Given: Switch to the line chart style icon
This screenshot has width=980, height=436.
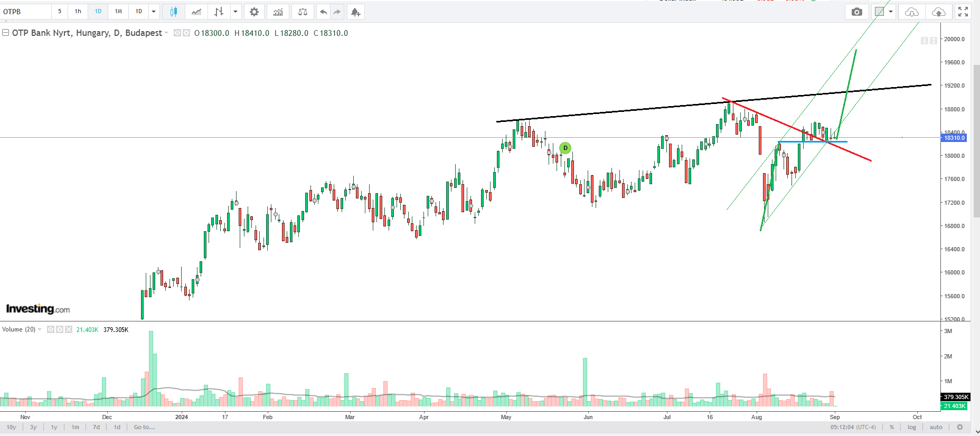Looking at the screenshot, I should 196,12.
